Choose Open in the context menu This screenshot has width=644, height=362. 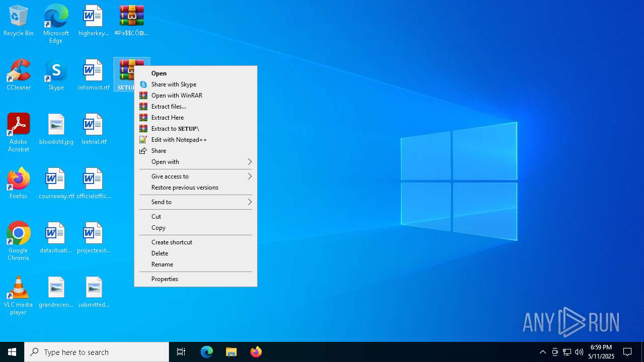pos(196,73)
